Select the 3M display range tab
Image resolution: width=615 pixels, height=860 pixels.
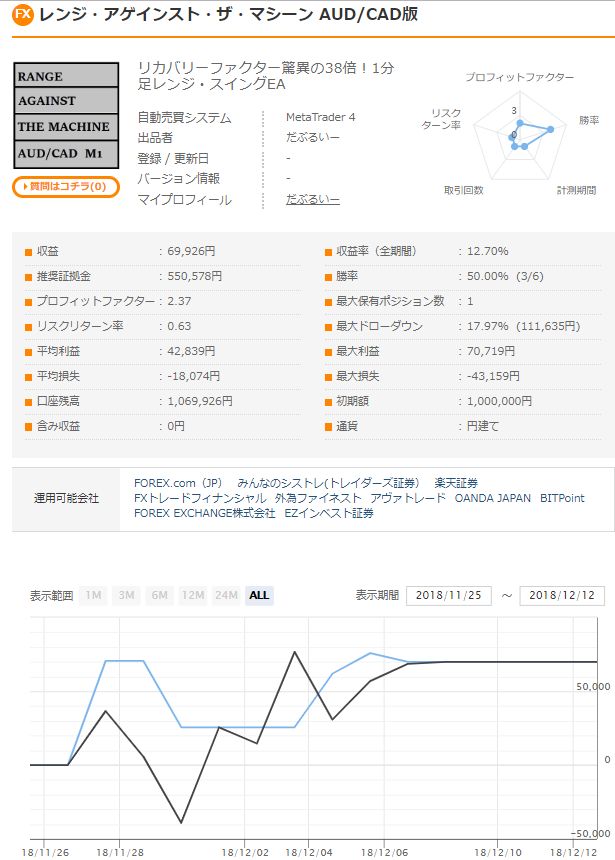126,595
